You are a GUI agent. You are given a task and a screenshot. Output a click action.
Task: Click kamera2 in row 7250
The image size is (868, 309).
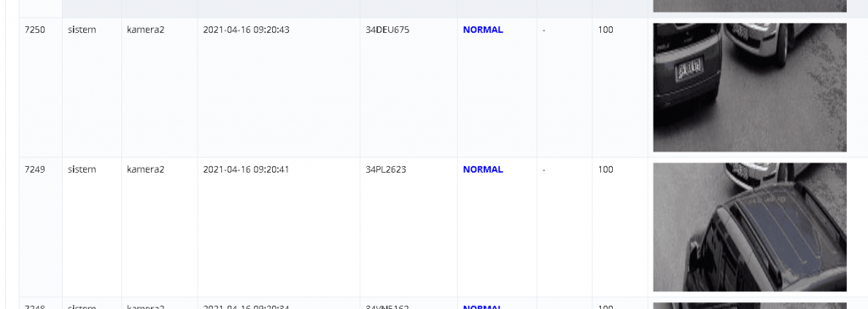(x=146, y=30)
